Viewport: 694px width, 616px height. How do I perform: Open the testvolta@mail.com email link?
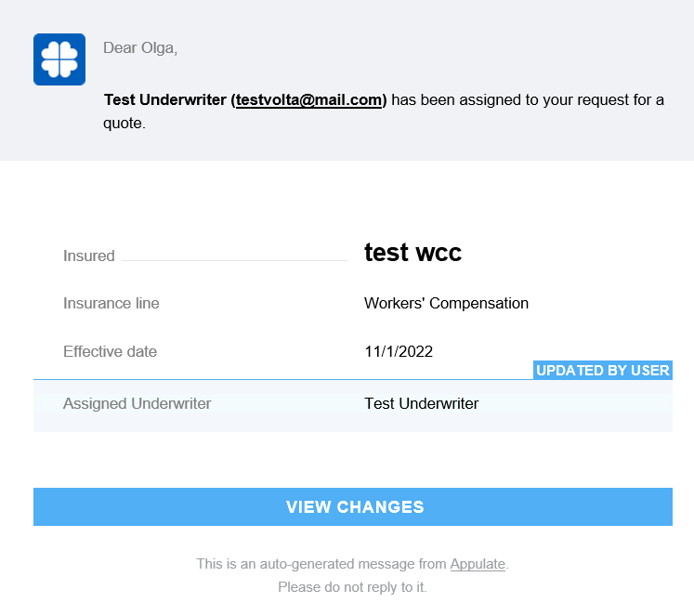point(309,100)
